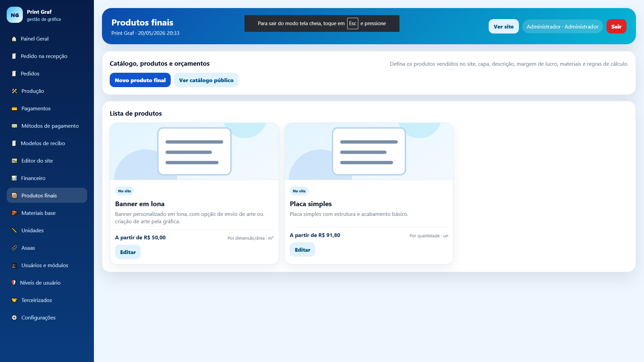Go to Unidades menu item
Viewport: 644px width, 362px height.
[x=47, y=231]
